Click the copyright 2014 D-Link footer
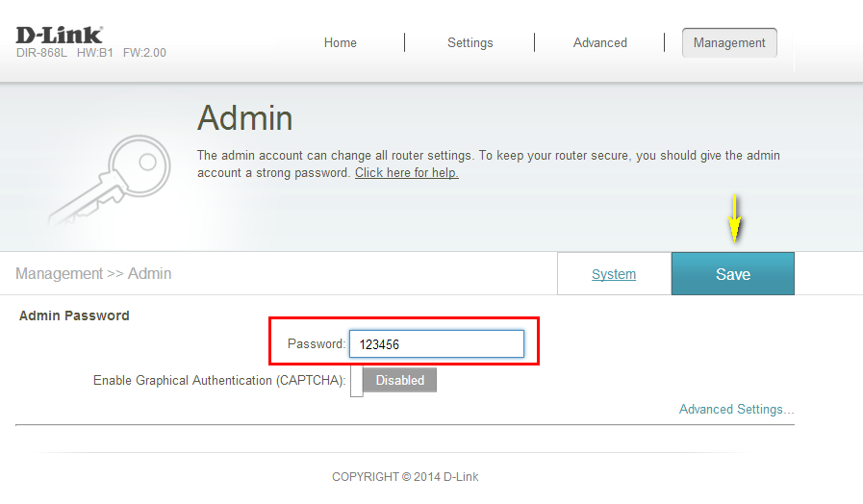Image resolution: width=863 pixels, height=504 pixels. pos(405,477)
